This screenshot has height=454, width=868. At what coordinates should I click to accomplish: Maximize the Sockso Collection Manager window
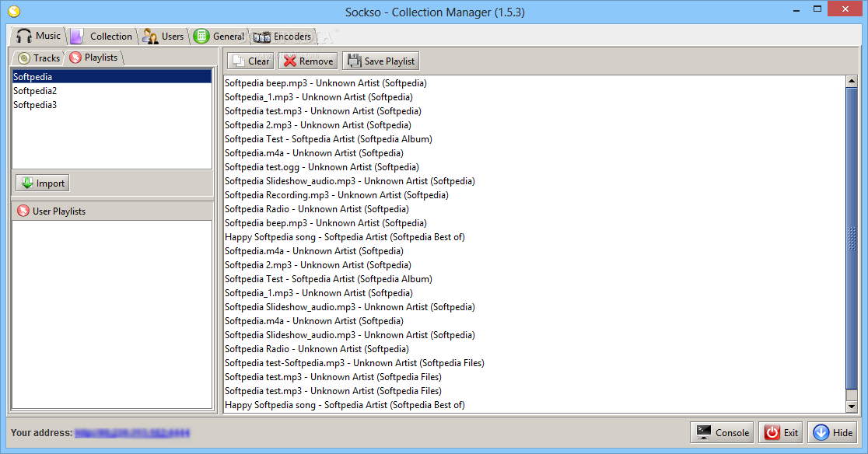817,9
